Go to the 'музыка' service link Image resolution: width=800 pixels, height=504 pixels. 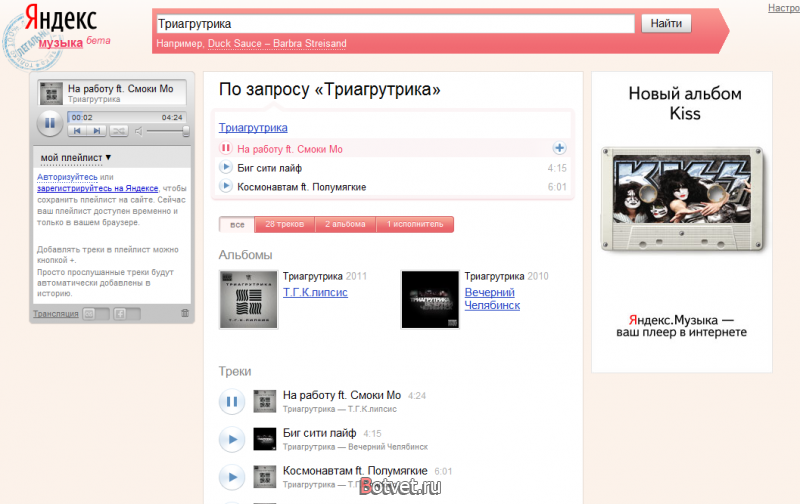coord(61,43)
